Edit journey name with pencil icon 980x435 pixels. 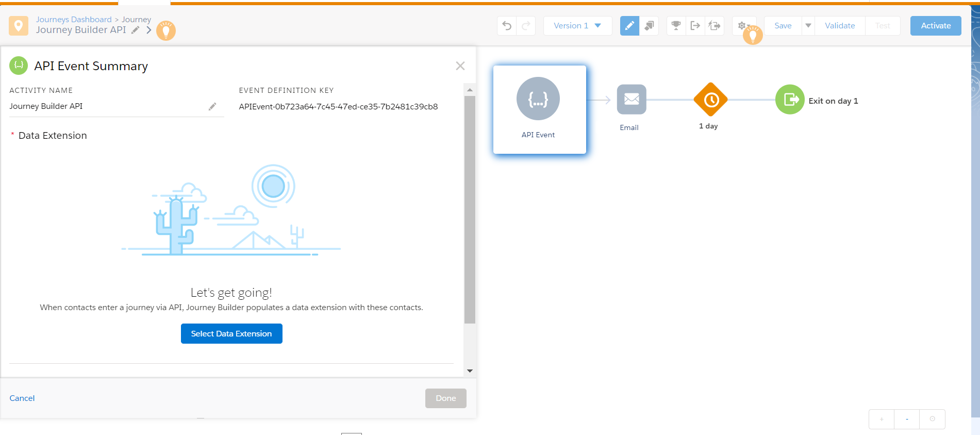pyautogui.click(x=135, y=30)
